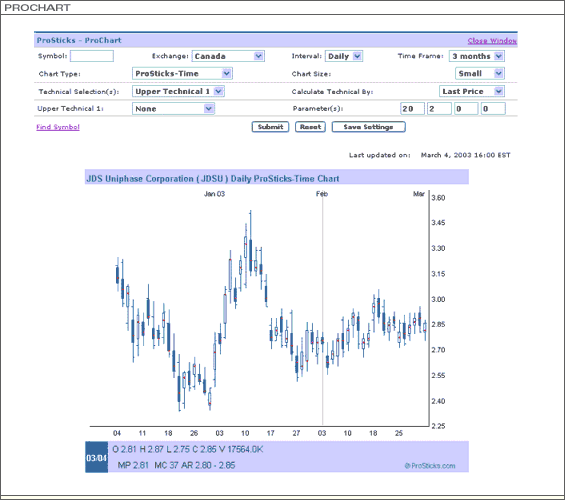Click the parameter field containing 2
This screenshot has height=500, width=565.
tap(439, 109)
